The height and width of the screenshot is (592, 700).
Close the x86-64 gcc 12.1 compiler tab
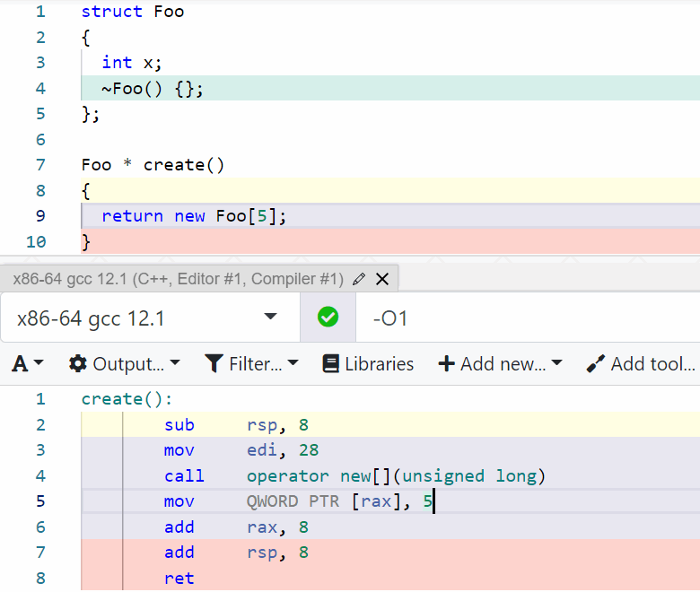coord(382,279)
